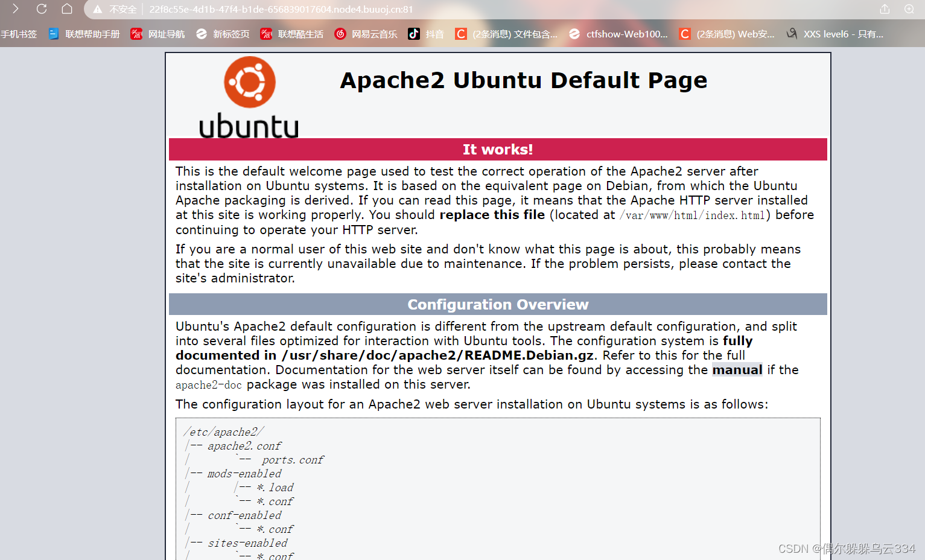Click the red 网址导航 bookmark icon

[x=137, y=34]
